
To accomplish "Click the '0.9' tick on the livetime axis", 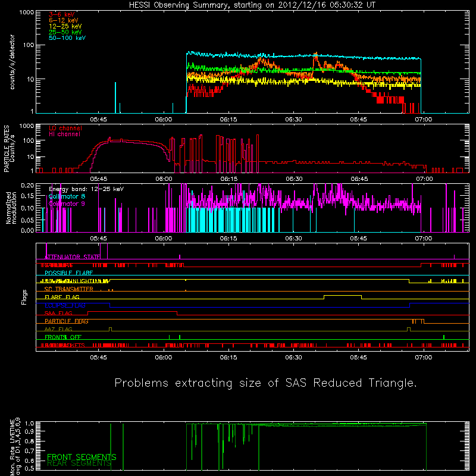I will 29,431.
